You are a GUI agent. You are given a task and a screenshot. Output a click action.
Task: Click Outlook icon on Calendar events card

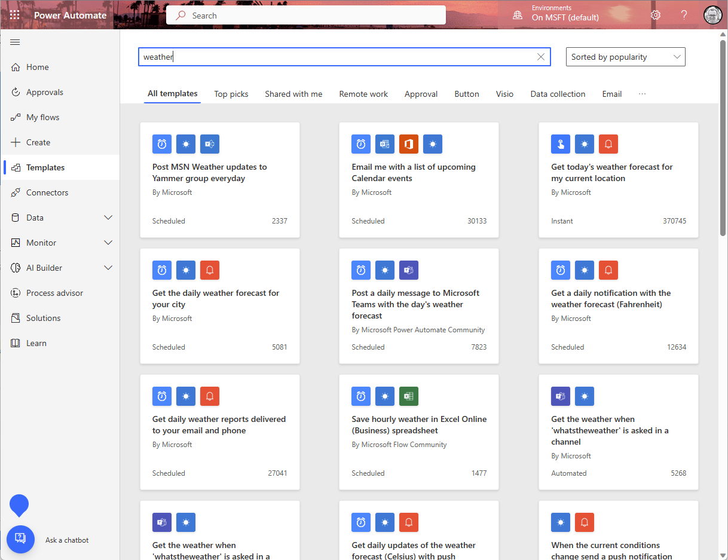pos(385,144)
